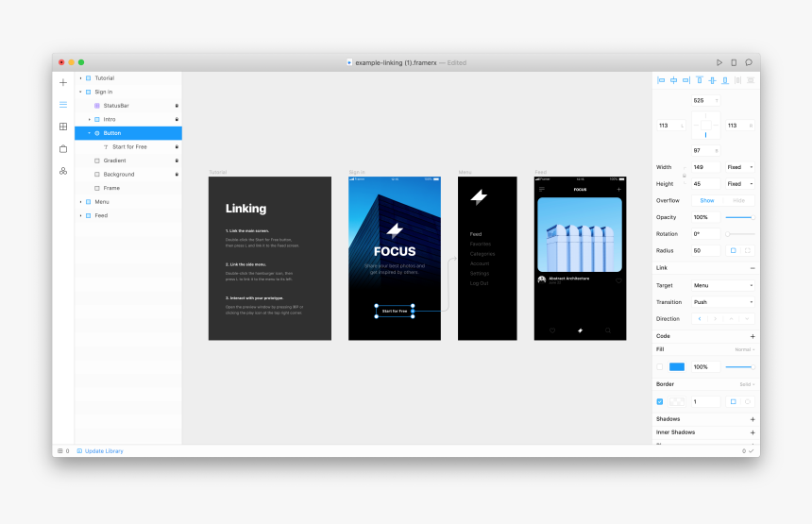Add Code override with plus button
Screen dimensions: 812x524
(x=753, y=336)
